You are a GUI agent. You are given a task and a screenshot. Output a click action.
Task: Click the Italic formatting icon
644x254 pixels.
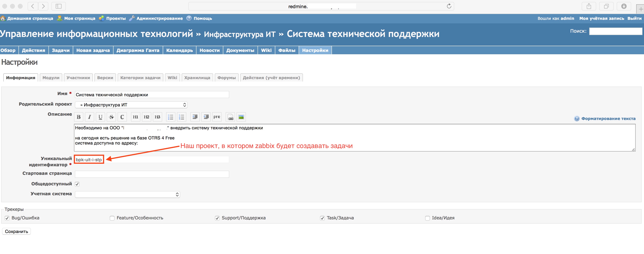click(x=90, y=117)
